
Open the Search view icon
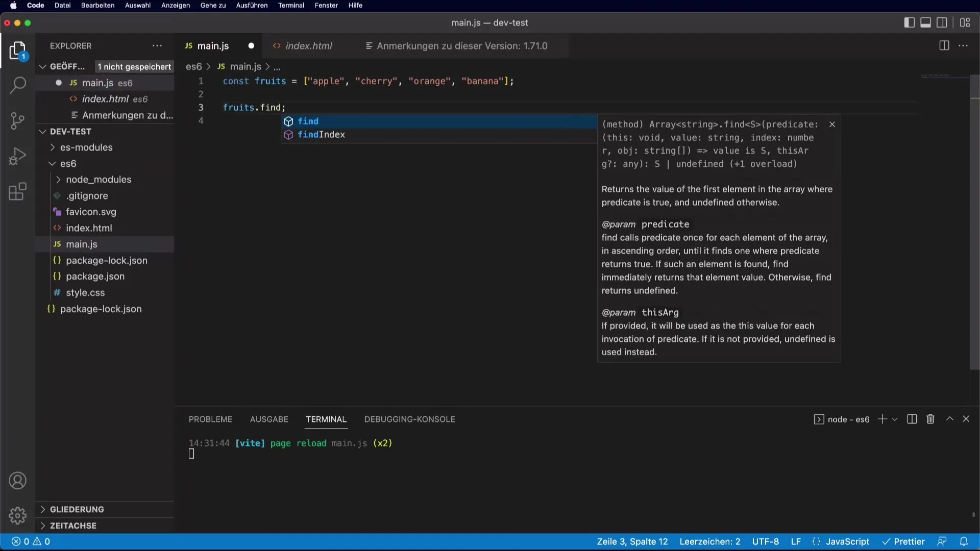(18, 85)
